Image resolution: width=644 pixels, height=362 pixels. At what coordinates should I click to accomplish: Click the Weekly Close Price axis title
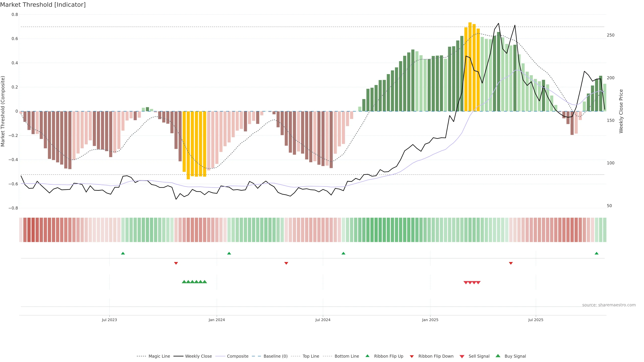(621, 111)
